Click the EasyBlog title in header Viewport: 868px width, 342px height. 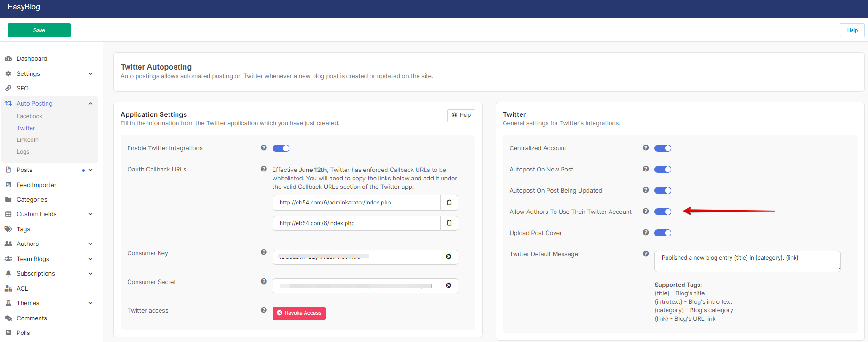coord(24,7)
